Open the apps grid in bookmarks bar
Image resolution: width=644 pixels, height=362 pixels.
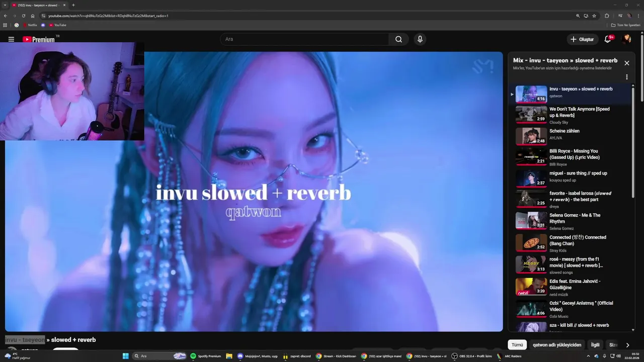5,25
